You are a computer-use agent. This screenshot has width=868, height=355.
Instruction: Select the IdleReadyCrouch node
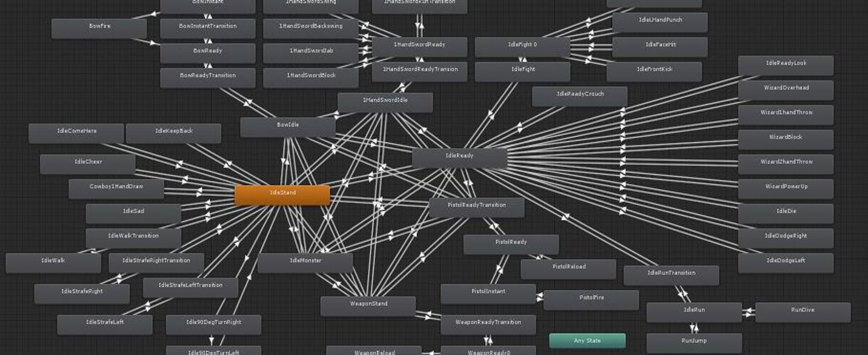[580, 96]
